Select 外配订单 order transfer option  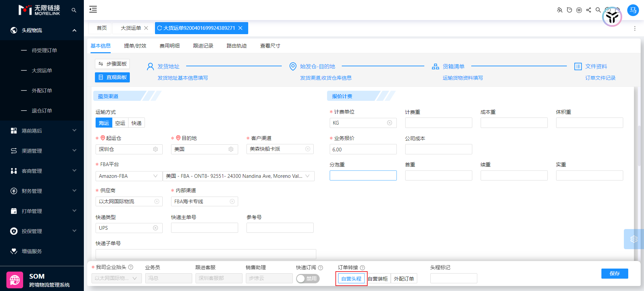pos(404,279)
